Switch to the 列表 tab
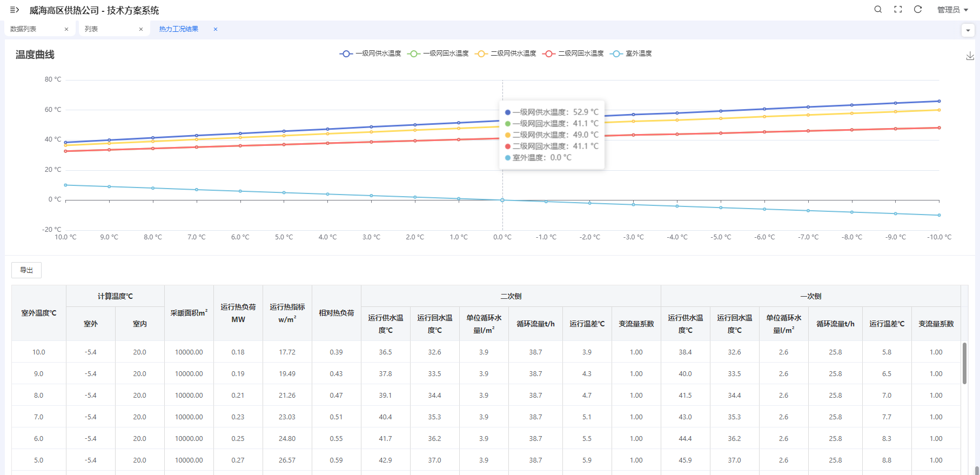This screenshot has height=475, width=980. tap(91, 29)
